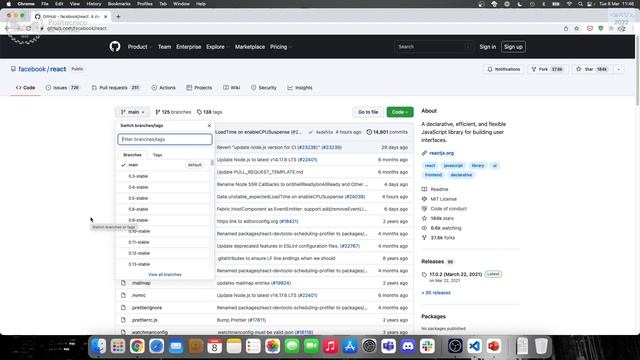Click the Notifications bell button
The height and width of the screenshot is (360, 640).
504,69
